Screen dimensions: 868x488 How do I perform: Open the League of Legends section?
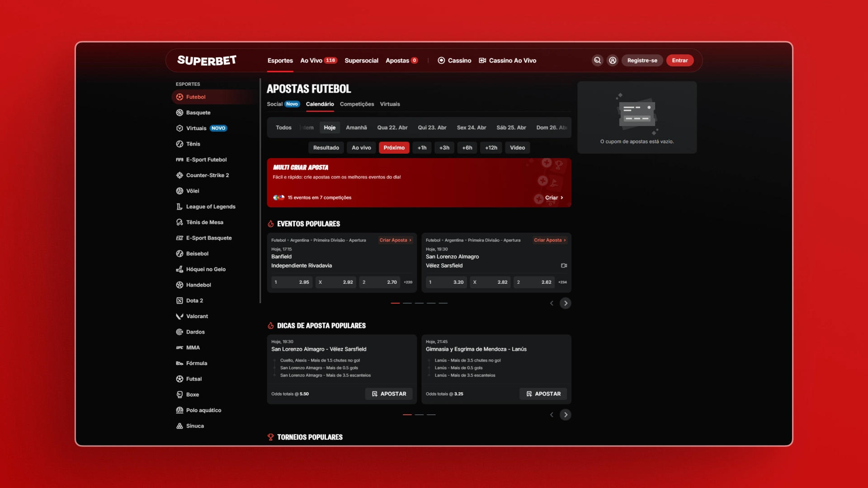[x=211, y=206]
